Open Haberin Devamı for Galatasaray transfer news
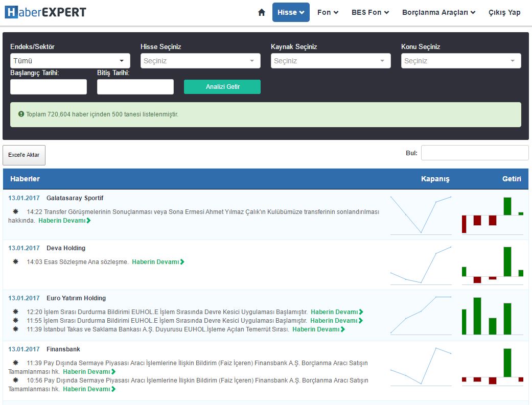The width and height of the screenshot is (532, 405). tap(64, 221)
